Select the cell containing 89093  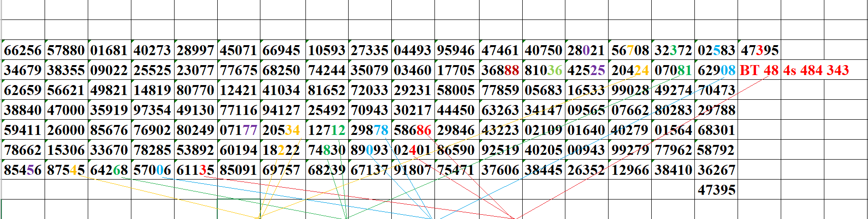[x=369, y=150]
